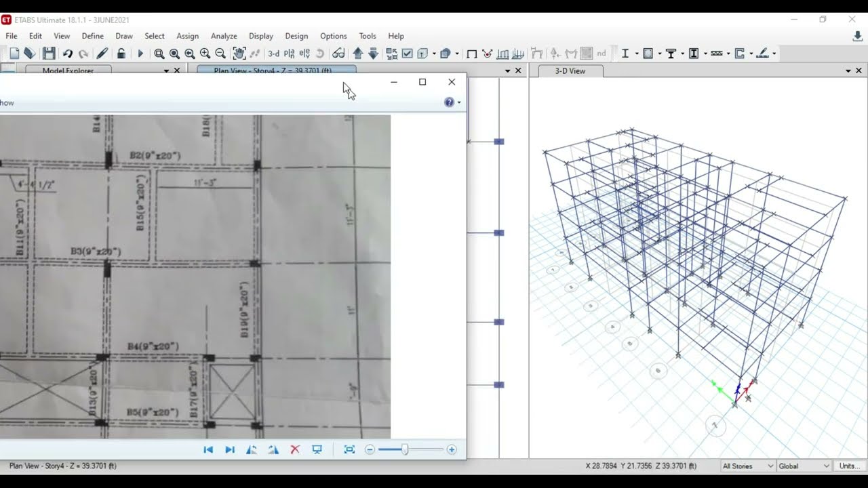Set plan view with the 'pln' button
Viewport: 868px width, 488px height.
[290, 54]
